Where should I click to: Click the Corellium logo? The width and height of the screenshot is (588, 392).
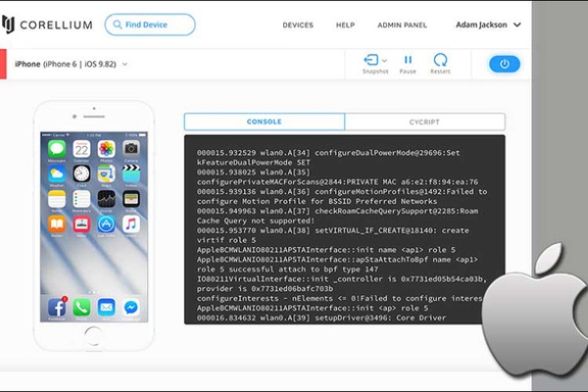pyautogui.click(x=47, y=24)
